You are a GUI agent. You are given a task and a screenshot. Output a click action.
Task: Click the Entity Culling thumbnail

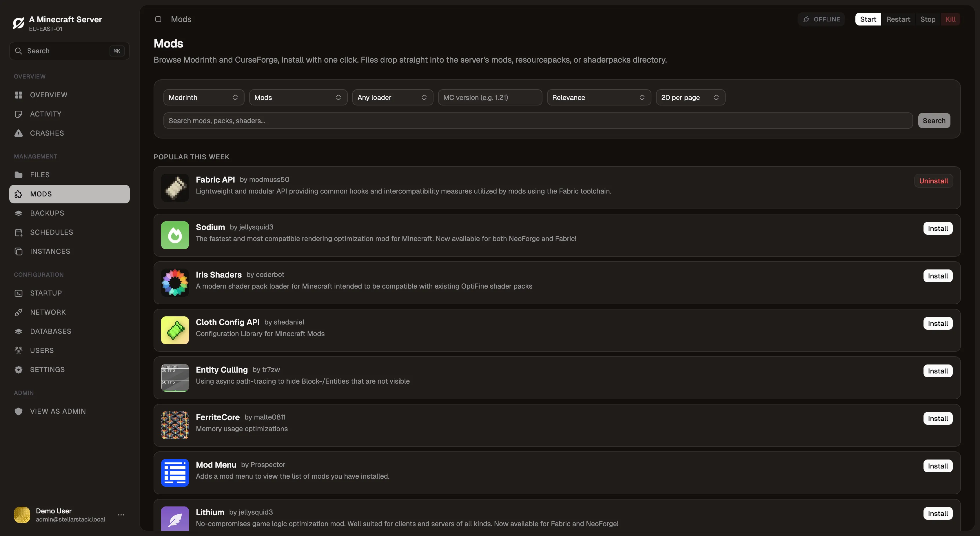(175, 378)
